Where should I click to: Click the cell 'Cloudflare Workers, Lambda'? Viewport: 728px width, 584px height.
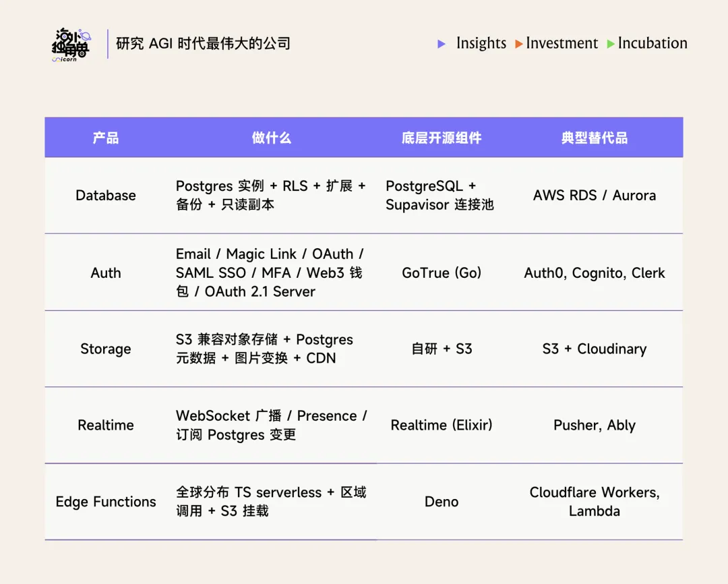click(595, 502)
